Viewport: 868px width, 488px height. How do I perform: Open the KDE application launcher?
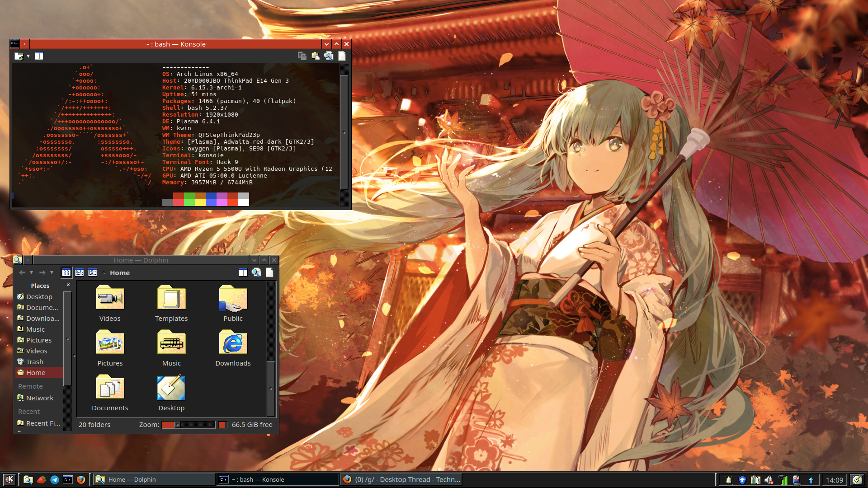pos(9,479)
